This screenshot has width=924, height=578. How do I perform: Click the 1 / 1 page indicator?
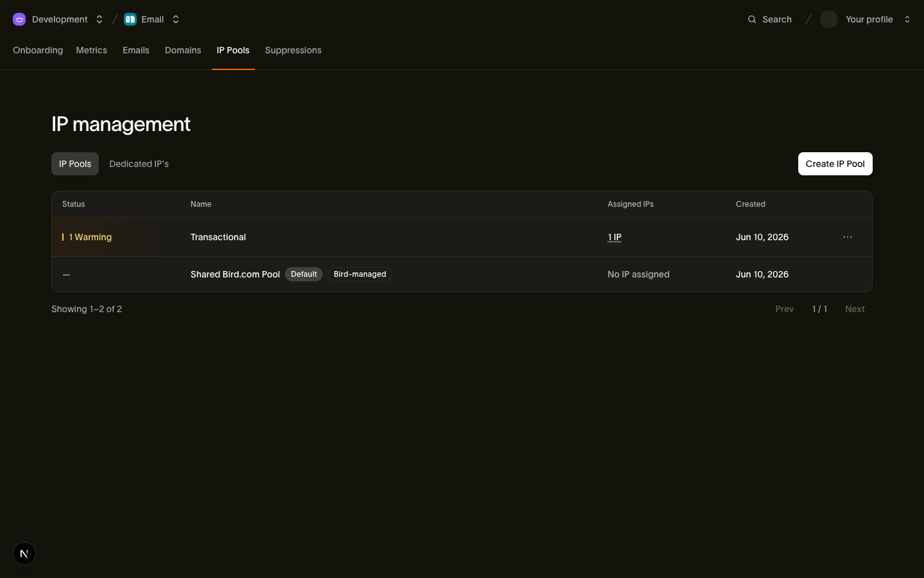tap(819, 309)
